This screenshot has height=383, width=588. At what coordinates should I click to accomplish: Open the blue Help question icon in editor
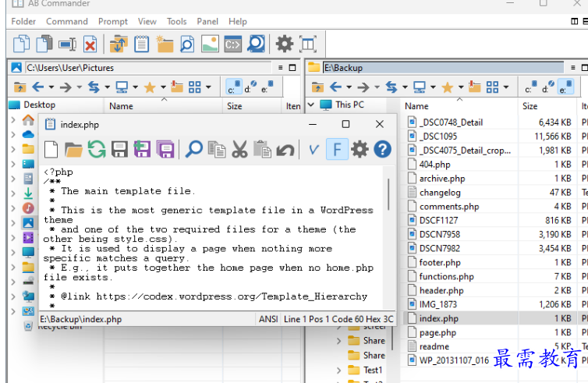point(382,149)
